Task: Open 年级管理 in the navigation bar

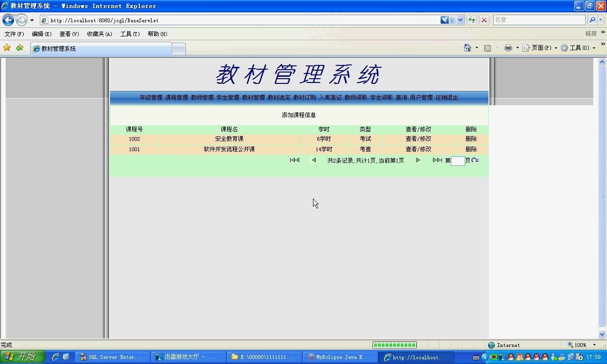Action: click(x=151, y=98)
